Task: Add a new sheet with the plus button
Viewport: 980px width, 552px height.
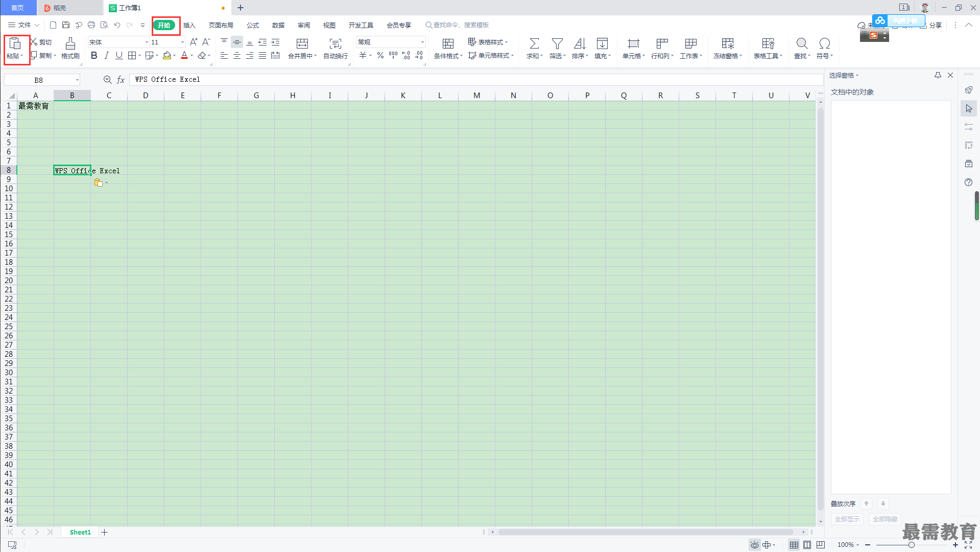Action: click(x=105, y=532)
